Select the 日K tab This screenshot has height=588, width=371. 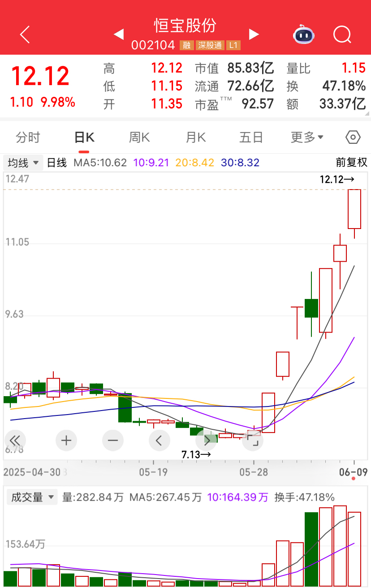(84, 137)
